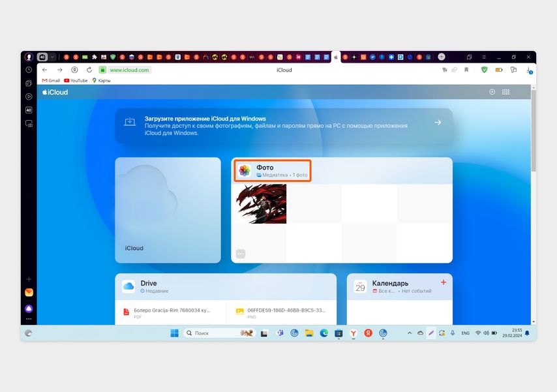Open the 40 tab group counter
The width and height of the screenshot is (557, 392).
coord(42,57)
